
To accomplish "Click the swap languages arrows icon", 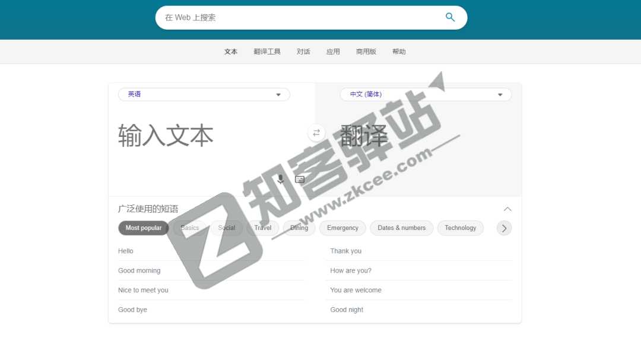I will coord(316,133).
